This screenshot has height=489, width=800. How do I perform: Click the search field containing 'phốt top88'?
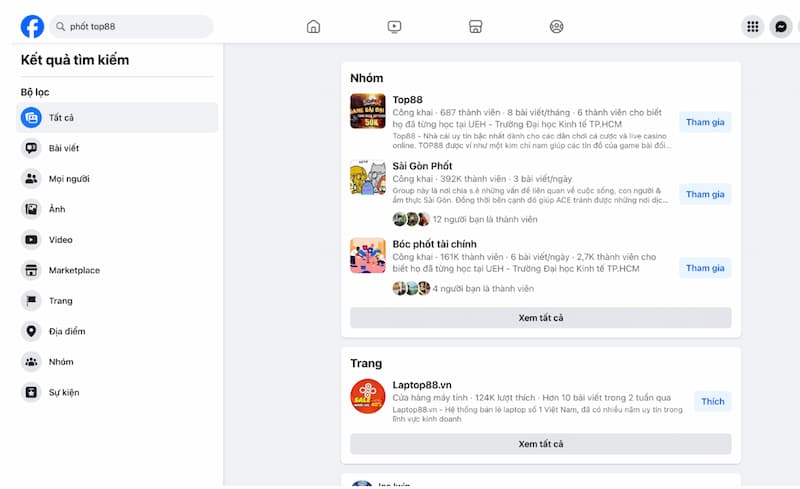[x=131, y=27]
